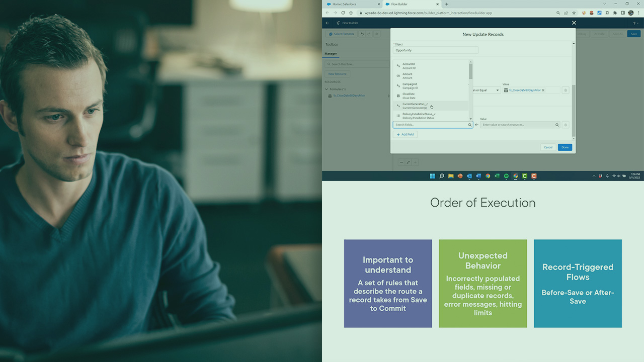Click the field list scrollbar down arrow
This screenshot has width=644, height=362.
click(x=471, y=119)
